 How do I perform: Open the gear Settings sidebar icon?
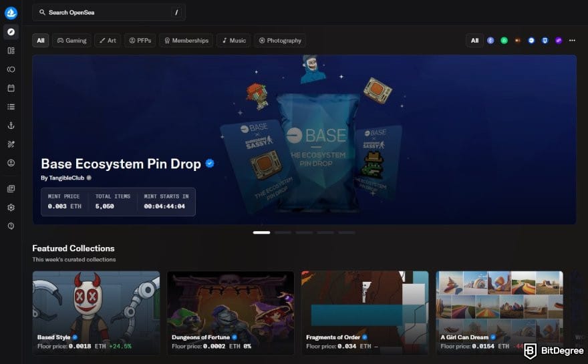11,207
